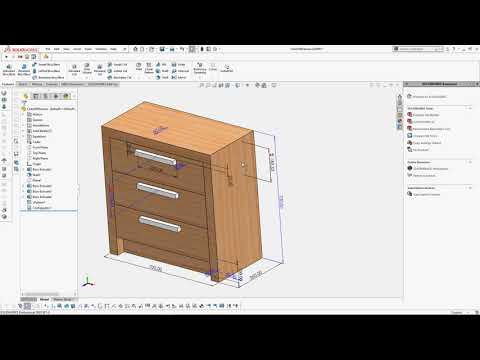Open the Insert menu
Viewport: 480px width, 360px height.
point(77,49)
